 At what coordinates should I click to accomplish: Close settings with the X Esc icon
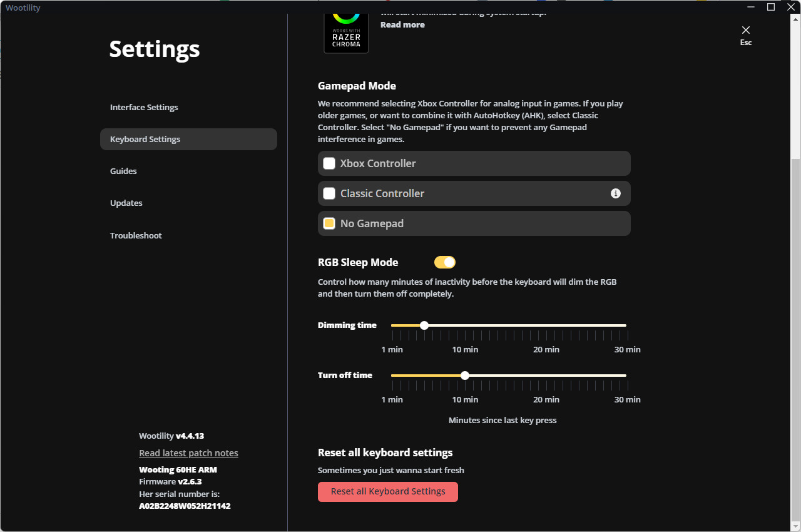click(x=745, y=31)
